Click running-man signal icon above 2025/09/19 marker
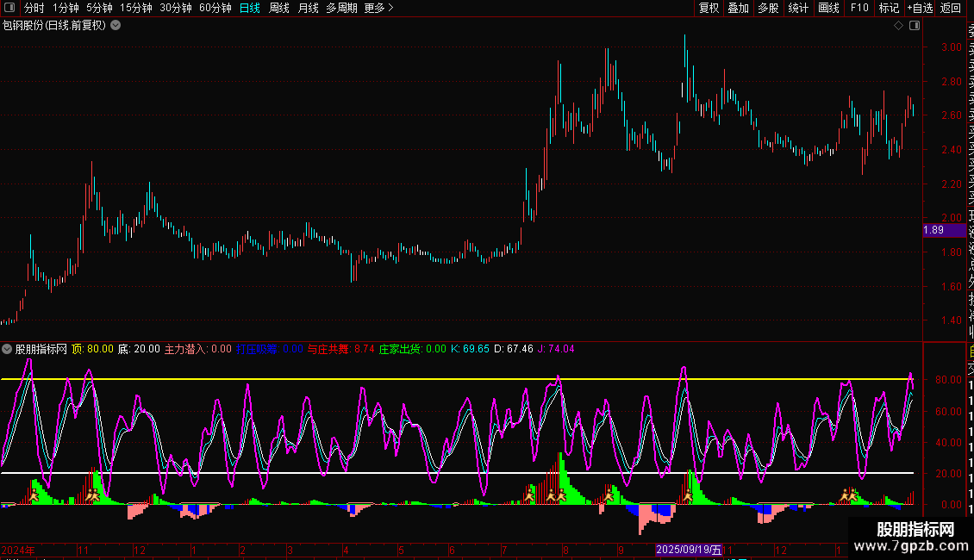 pyautogui.click(x=688, y=495)
